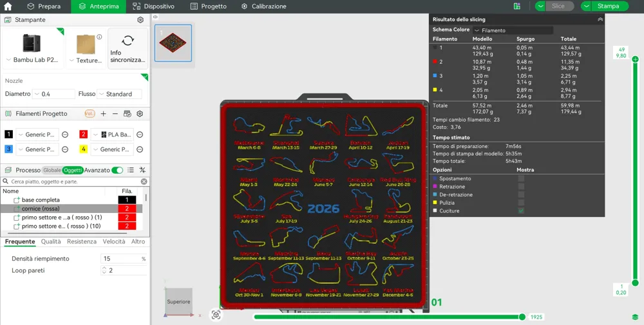Click the Info sincronizzazione button
The width and height of the screenshot is (644, 325).
(128, 48)
